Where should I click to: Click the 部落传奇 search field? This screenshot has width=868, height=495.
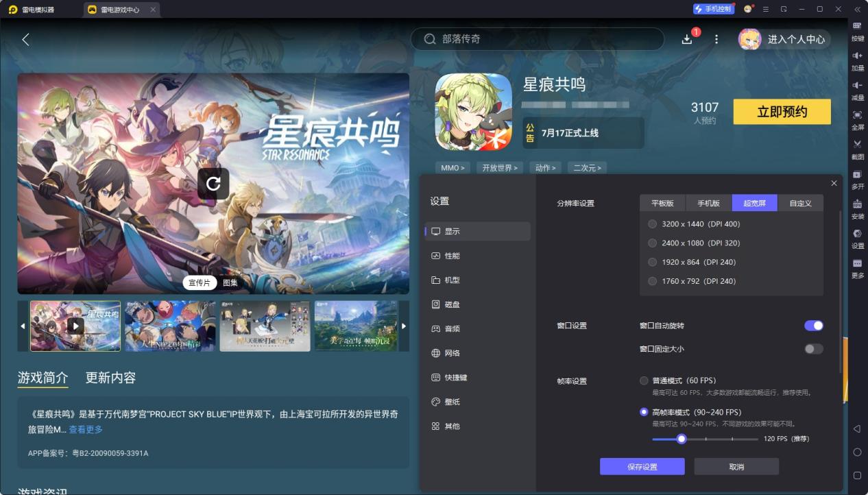point(538,39)
